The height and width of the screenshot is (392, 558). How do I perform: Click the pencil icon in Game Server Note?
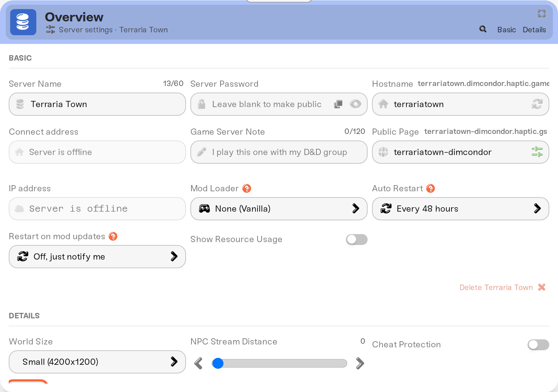(202, 152)
